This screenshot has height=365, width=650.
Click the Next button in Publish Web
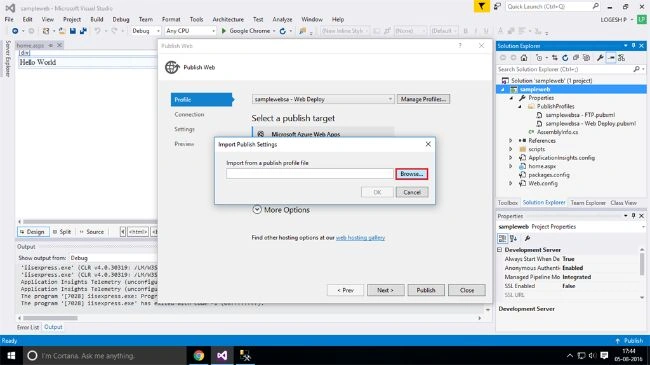click(385, 290)
